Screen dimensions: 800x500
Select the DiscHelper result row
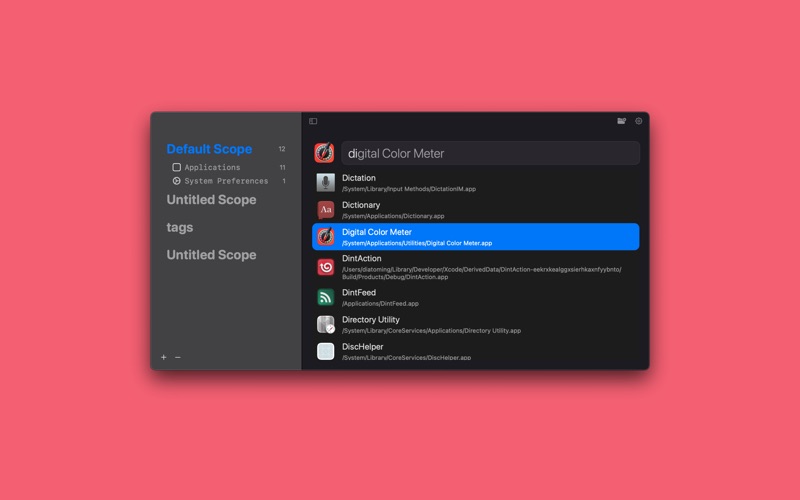click(x=476, y=352)
